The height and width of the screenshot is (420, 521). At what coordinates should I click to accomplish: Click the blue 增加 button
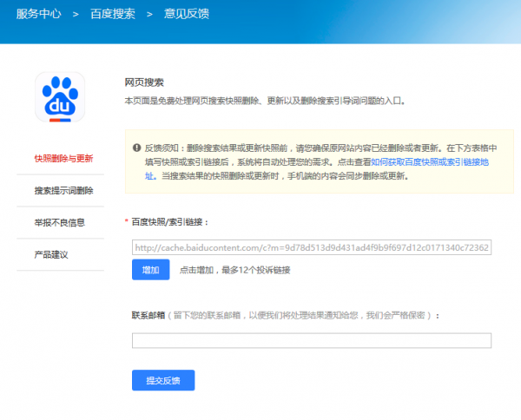coord(151,270)
